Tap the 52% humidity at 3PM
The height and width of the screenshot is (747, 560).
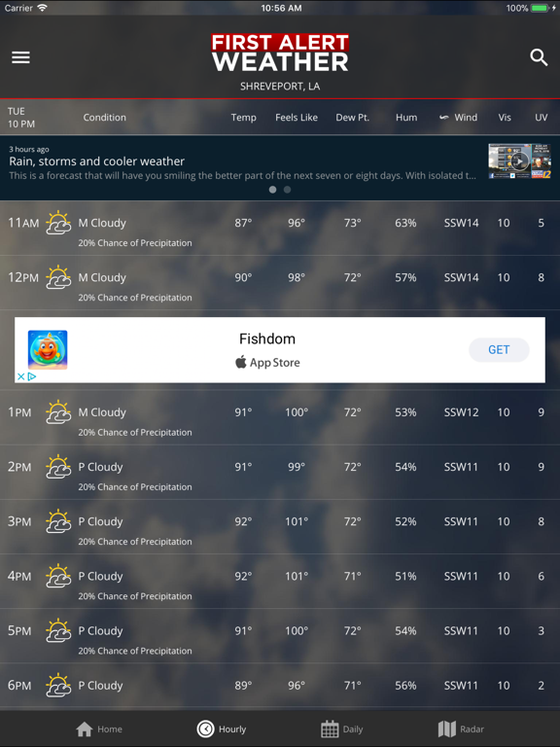pos(405,521)
